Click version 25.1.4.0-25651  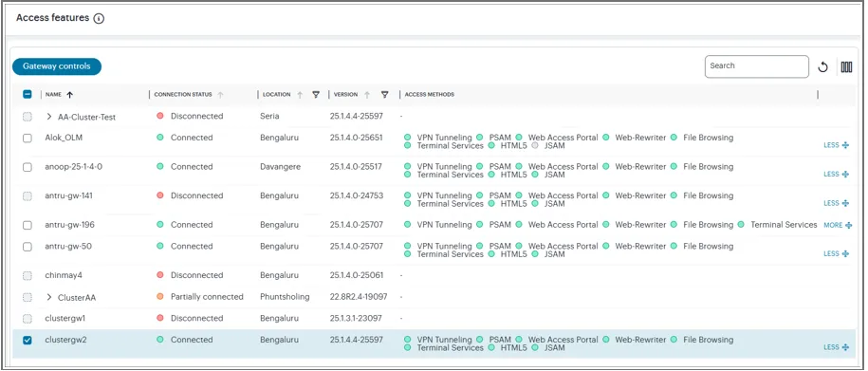click(356, 138)
